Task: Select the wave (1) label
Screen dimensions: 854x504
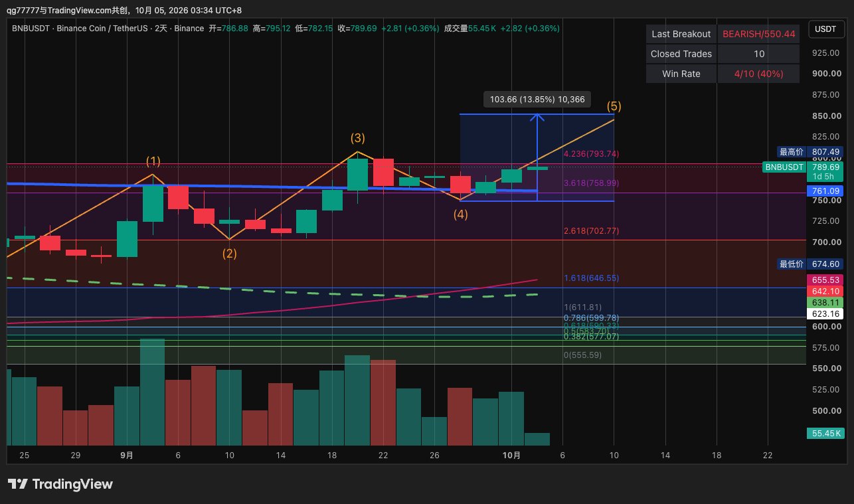Action: pos(153,161)
